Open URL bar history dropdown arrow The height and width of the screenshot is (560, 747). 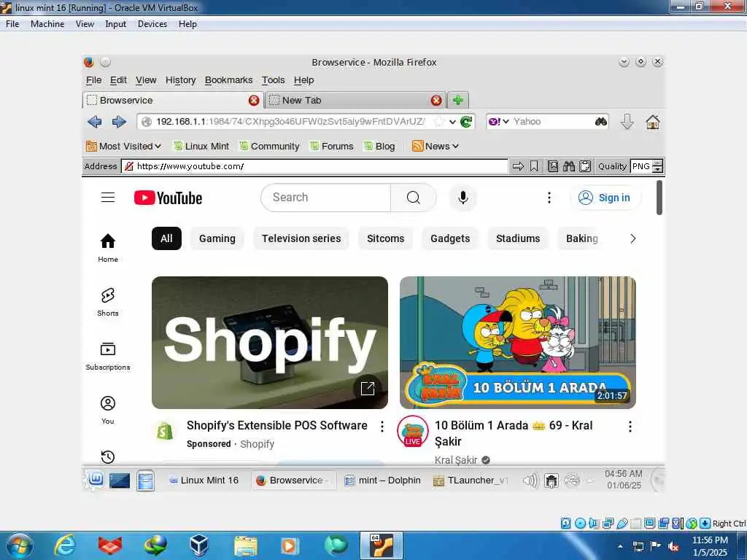coord(452,122)
